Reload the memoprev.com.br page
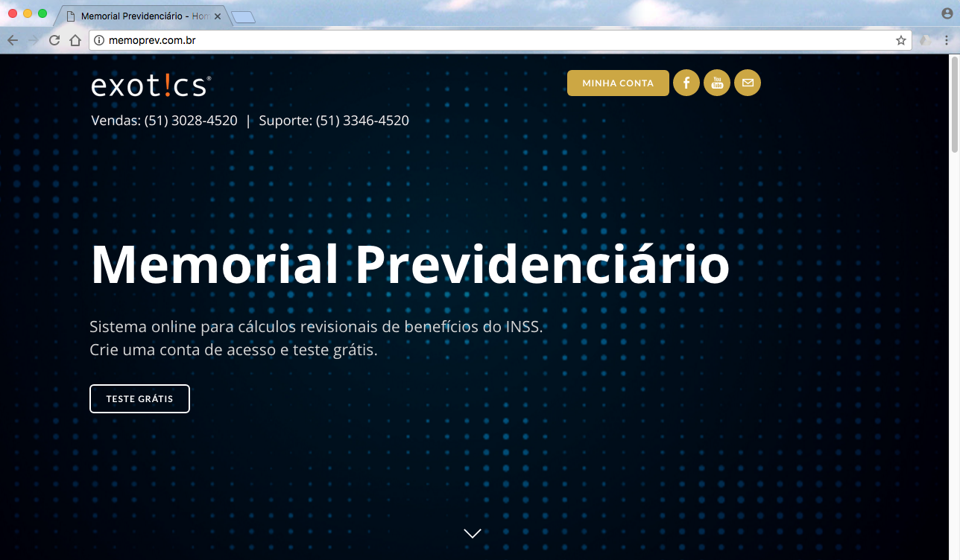The height and width of the screenshot is (560, 960). click(54, 40)
